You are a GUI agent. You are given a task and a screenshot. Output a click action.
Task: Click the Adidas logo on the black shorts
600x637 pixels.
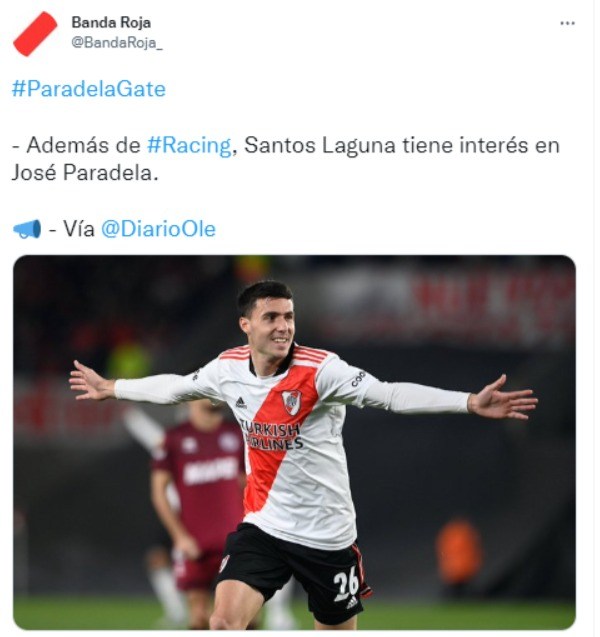pos(352,602)
